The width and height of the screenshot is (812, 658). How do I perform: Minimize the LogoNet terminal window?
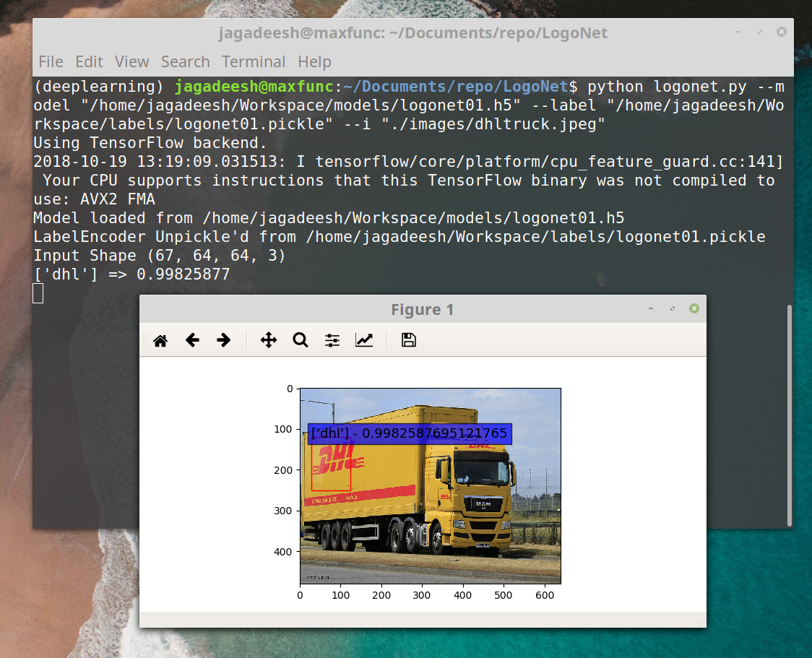click(738, 32)
